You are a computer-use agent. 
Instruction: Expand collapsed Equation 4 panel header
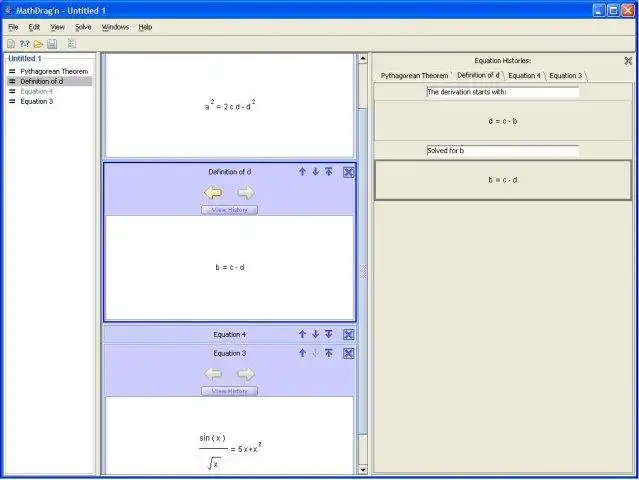[x=229, y=335]
